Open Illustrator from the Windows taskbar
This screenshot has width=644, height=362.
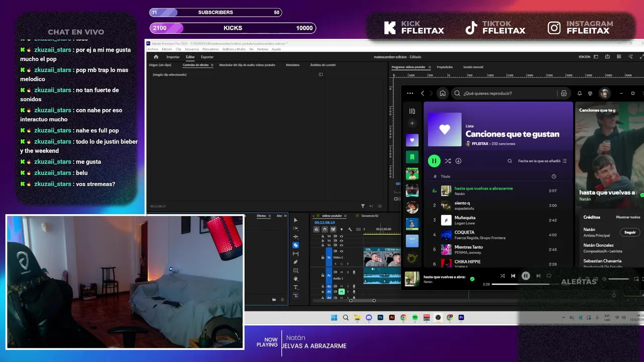392,318
